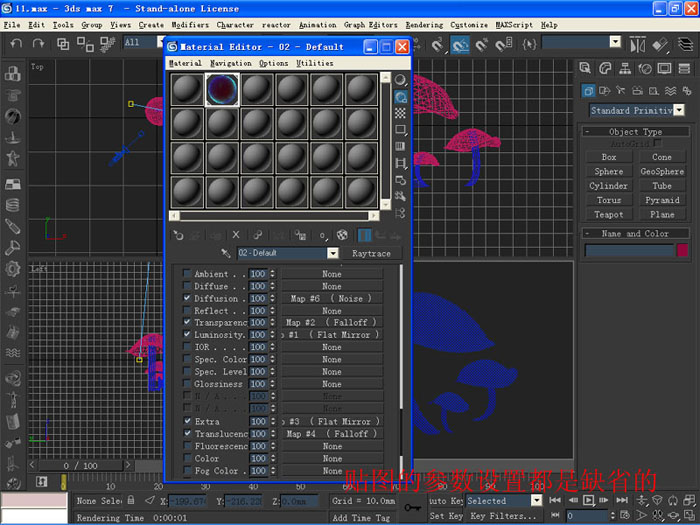This screenshot has height=525, width=700.
Task: Click Go to End playback button
Action: pyautogui.click(x=622, y=500)
